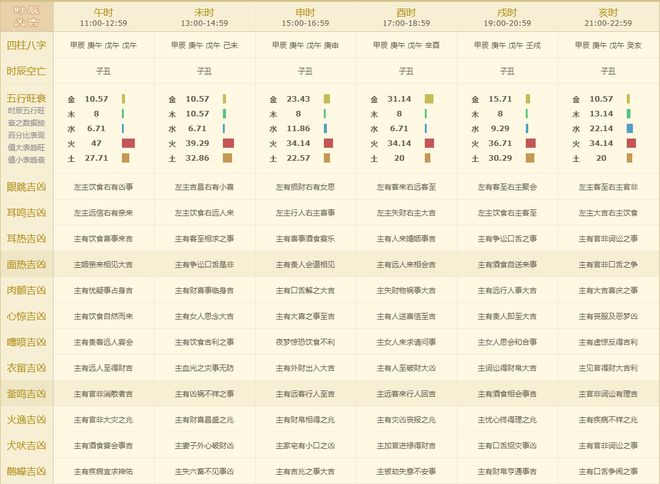Click the 未时 13:00-14:59 column header
This screenshot has height=484, width=660.
(x=205, y=18)
